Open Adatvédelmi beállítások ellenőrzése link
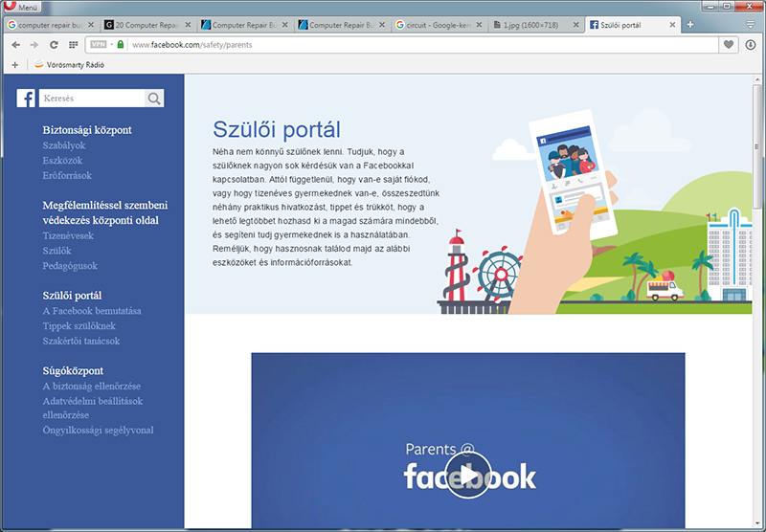Image resolution: width=766 pixels, height=532 pixels. [92, 408]
